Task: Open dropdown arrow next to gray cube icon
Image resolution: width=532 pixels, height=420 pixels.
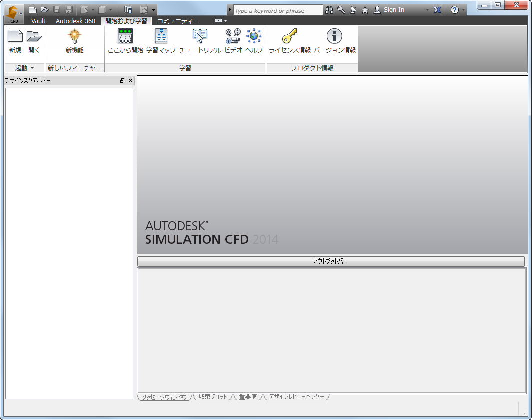Action: coord(110,10)
